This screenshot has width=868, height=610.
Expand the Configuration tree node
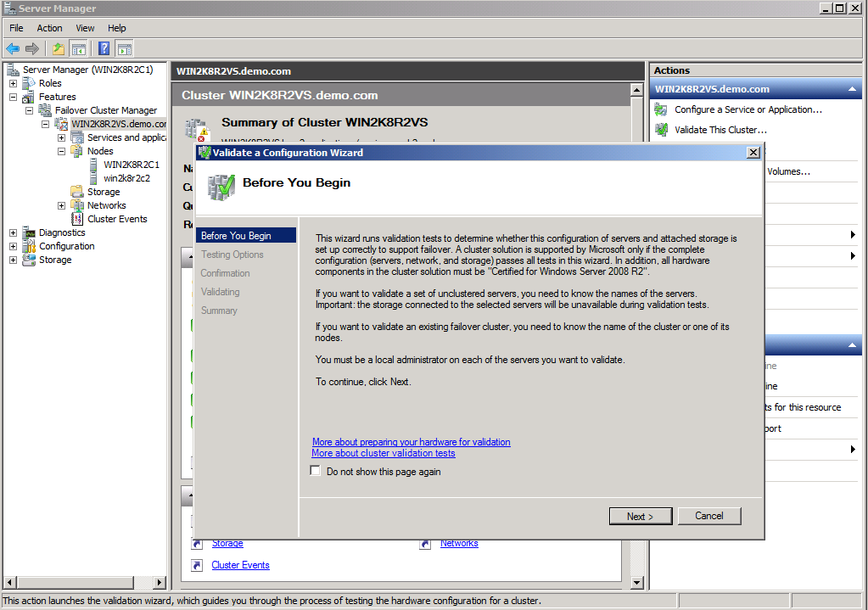[x=14, y=246]
